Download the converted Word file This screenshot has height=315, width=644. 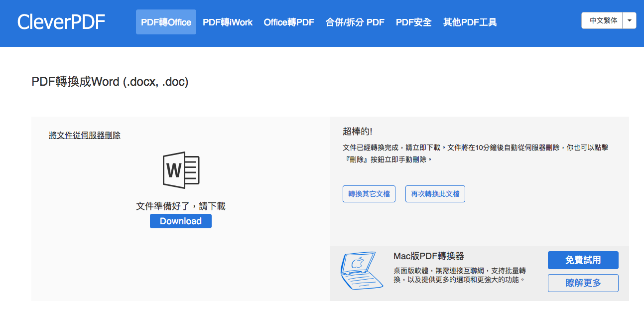click(181, 221)
